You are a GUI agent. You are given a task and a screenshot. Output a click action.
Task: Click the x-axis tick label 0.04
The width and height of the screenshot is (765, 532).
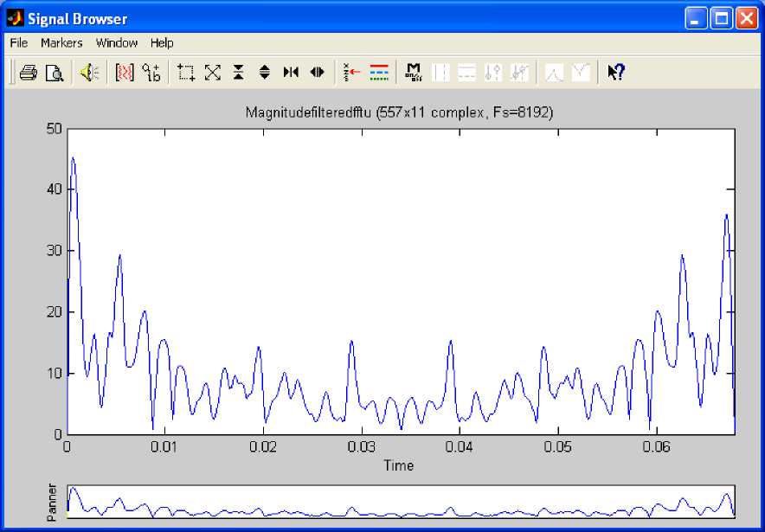[x=460, y=447]
